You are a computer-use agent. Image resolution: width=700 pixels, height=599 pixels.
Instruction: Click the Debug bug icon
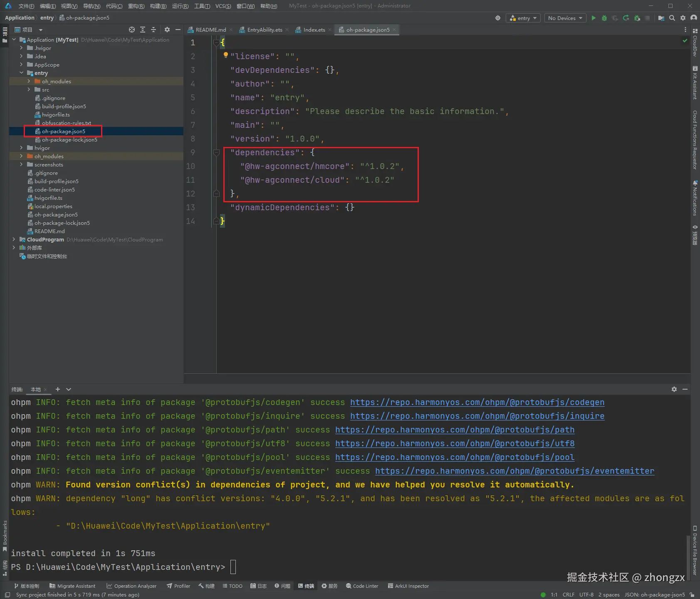point(604,18)
